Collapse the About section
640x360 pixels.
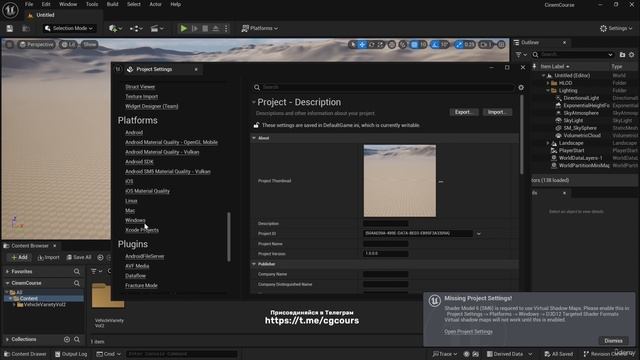[254, 138]
